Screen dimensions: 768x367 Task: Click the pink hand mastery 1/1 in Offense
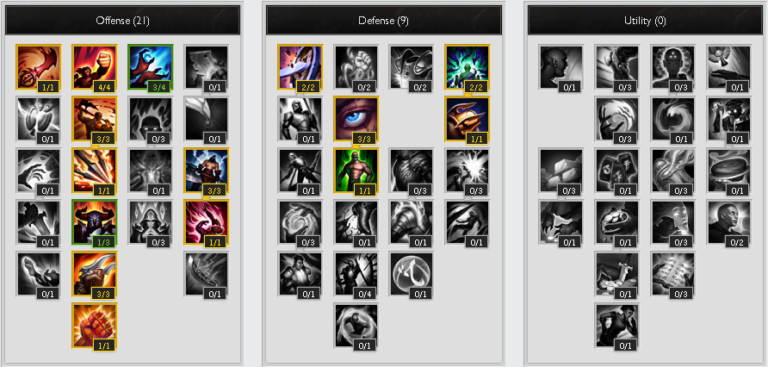[206, 223]
